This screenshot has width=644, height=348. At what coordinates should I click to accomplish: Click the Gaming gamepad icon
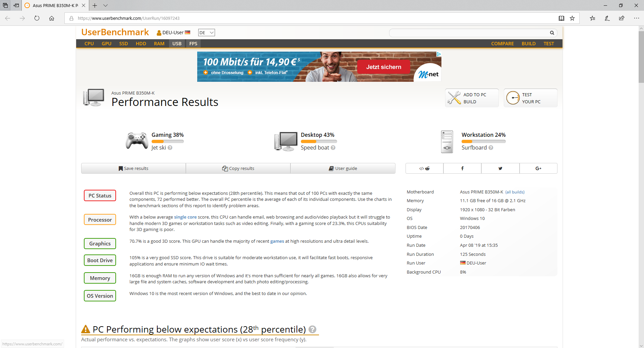tap(137, 141)
